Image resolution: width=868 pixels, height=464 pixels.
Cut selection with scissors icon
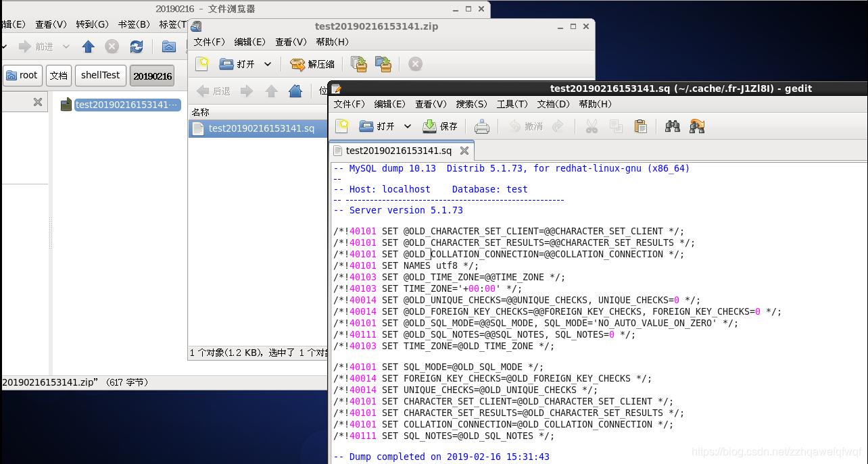(x=592, y=126)
